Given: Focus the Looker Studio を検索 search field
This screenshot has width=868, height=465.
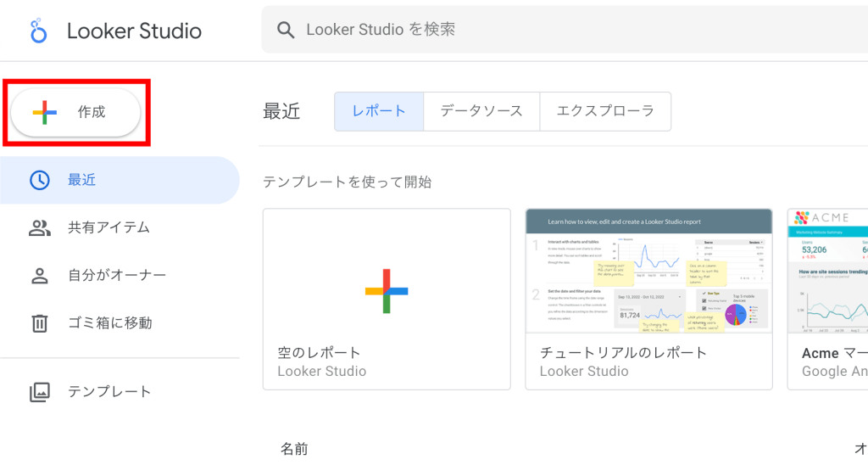Looking at the screenshot, I should pos(565,30).
